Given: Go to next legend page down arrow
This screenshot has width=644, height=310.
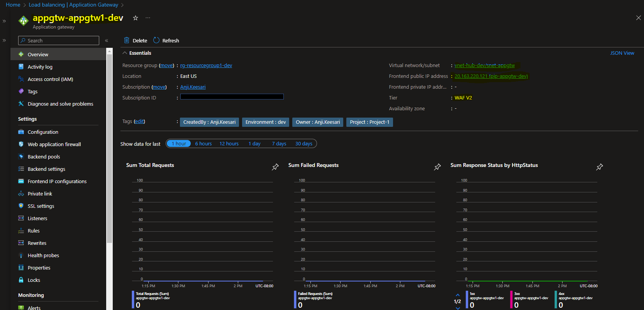Looking at the screenshot, I should click(458, 308).
